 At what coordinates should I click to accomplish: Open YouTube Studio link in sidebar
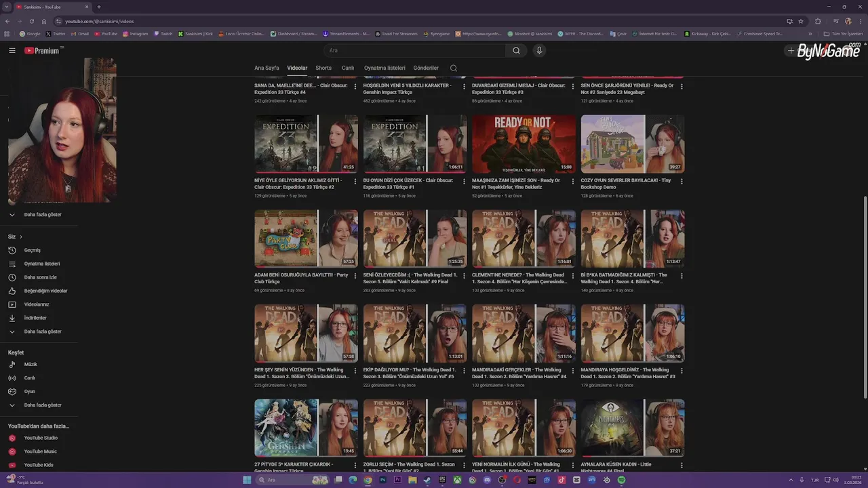41,438
